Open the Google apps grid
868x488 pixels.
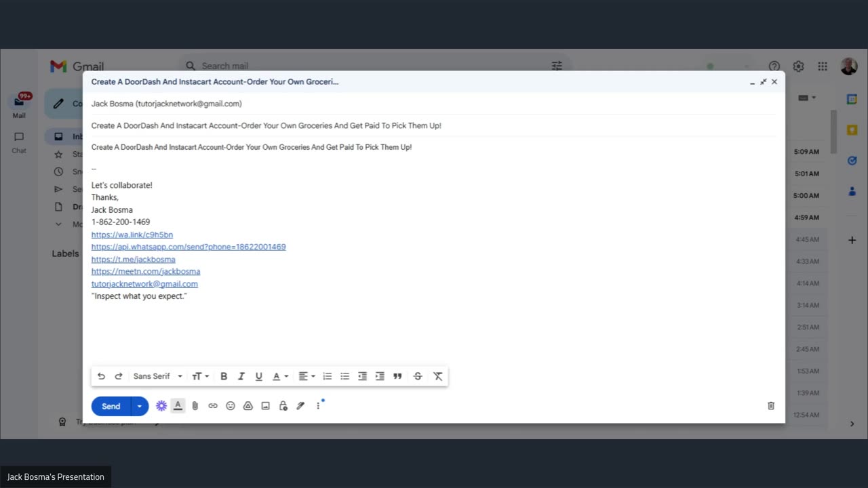coord(823,66)
